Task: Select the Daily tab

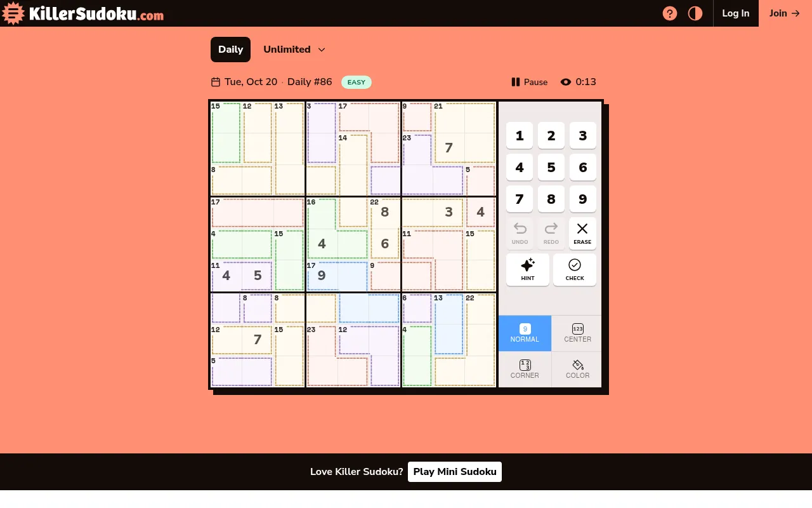Action: tap(230, 50)
